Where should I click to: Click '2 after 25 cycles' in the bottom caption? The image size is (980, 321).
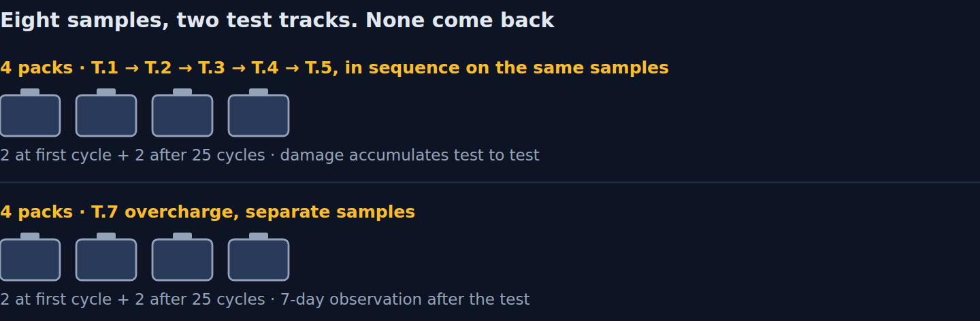(x=199, y=299)
